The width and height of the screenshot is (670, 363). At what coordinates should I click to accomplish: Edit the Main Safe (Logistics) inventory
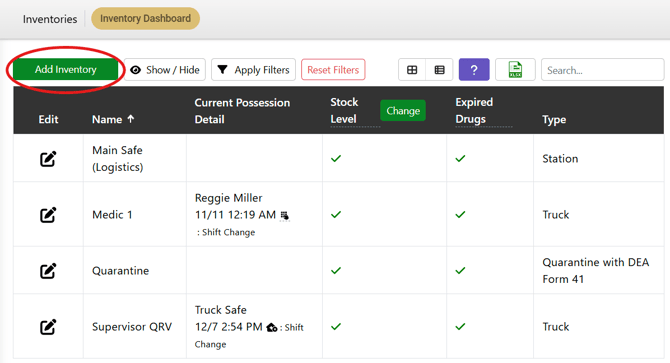(x=48, y=158)
